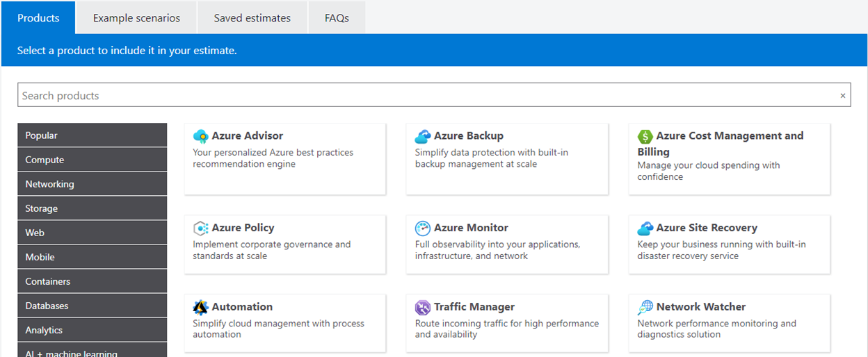Clear the search box with the x
Image resolution: width=868 pixels, height=357 pixels.
click(x=843, y=96)
